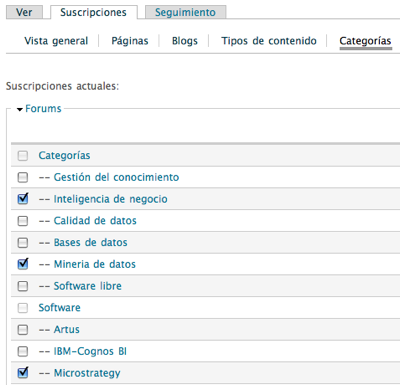The width and height of the screenshot is (400, 385).
Task: Switch to the Ver tab
Action: click(x=24, y=12)
